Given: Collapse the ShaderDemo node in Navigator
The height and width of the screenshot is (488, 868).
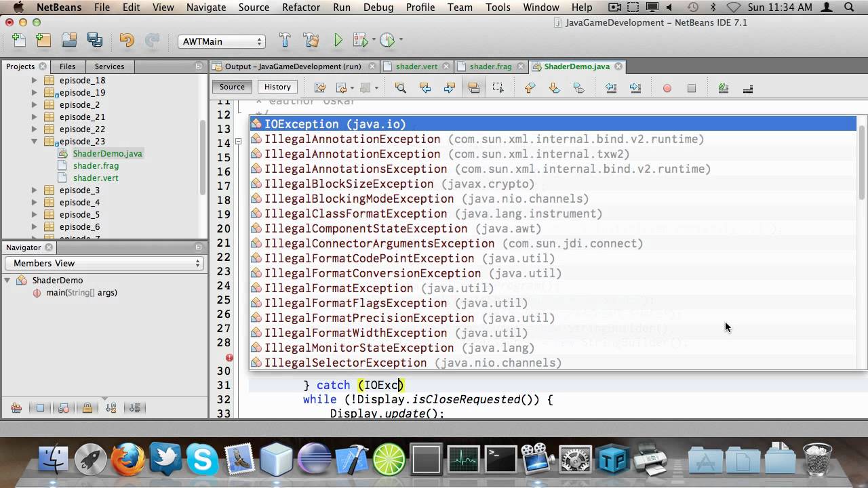Looking at the screenshot, I should tap(7, 280).
